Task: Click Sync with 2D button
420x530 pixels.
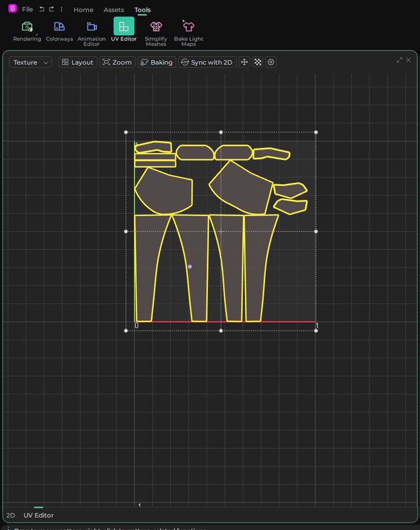Action: [x=207, y=62]
